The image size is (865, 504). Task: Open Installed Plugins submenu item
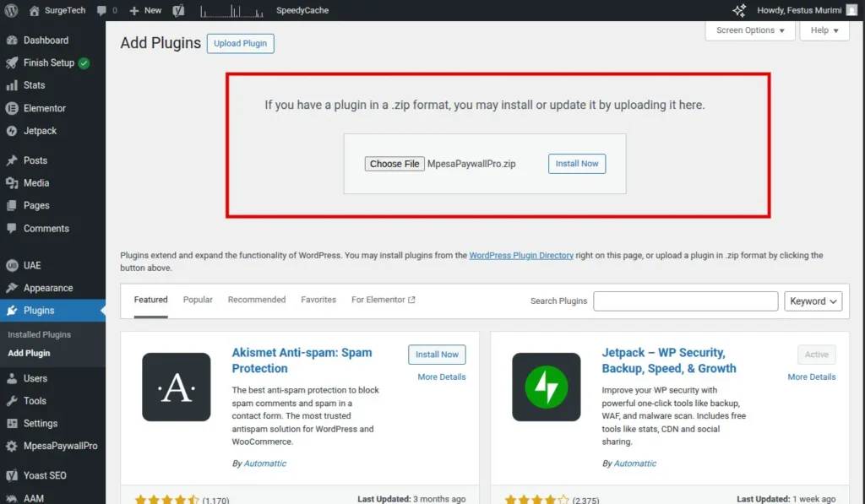(40, 334)
